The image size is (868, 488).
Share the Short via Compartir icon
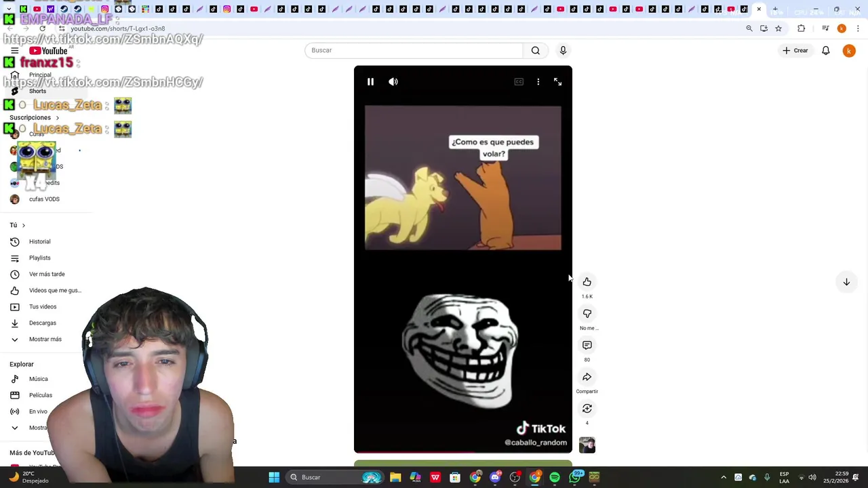click(587, 378)
